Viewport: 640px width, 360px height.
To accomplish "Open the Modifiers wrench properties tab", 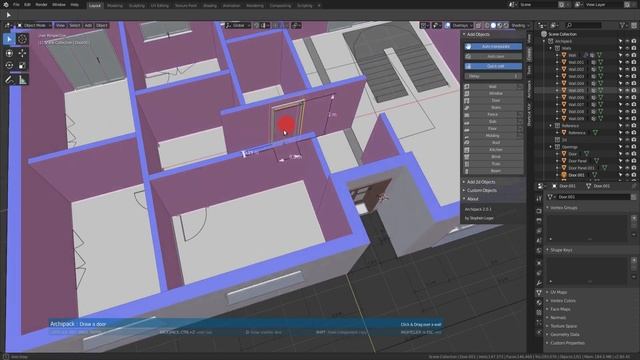I will [539, 283].
